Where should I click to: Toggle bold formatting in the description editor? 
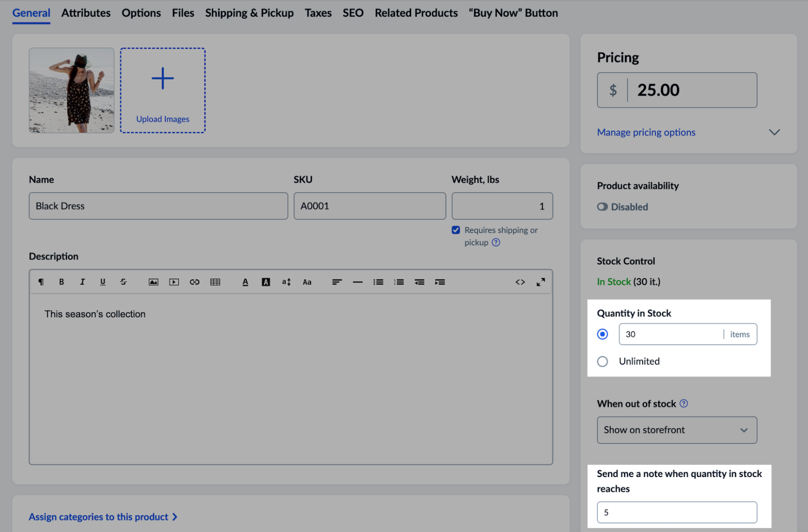(61, 282)
